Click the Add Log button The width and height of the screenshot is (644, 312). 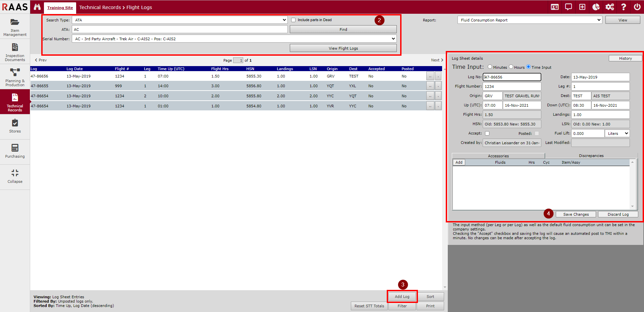coord(402,296)
